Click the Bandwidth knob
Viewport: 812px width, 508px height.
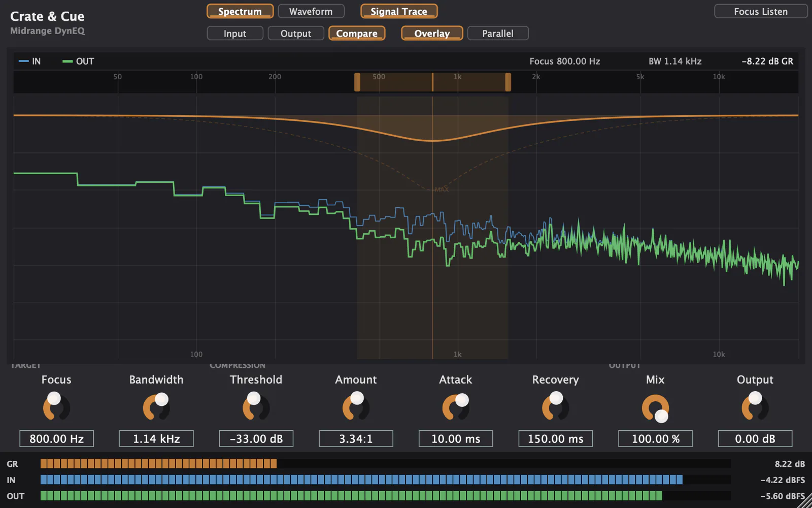(x=156, y=407)
